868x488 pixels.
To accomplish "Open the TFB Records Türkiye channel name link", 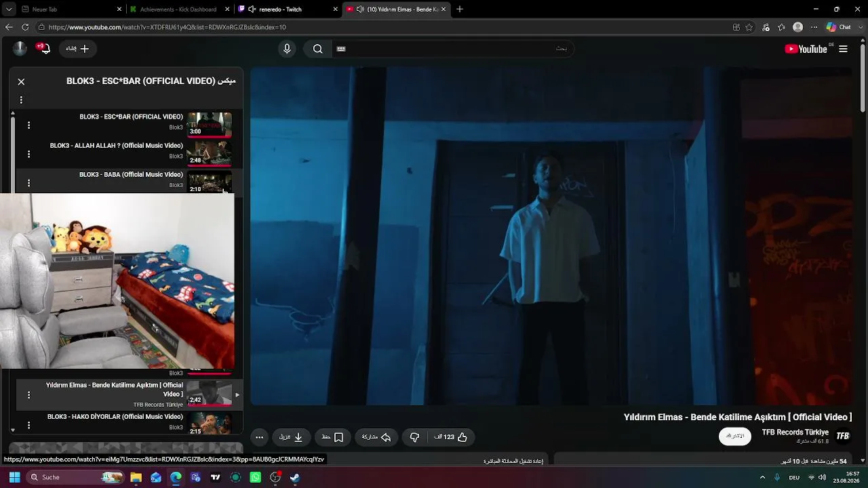I will [x=795, y=432].
